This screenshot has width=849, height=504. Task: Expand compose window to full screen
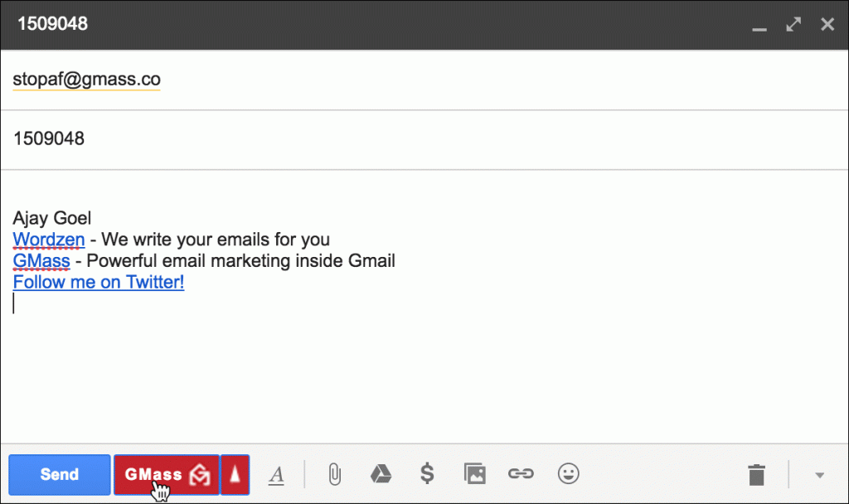(793, 24)
